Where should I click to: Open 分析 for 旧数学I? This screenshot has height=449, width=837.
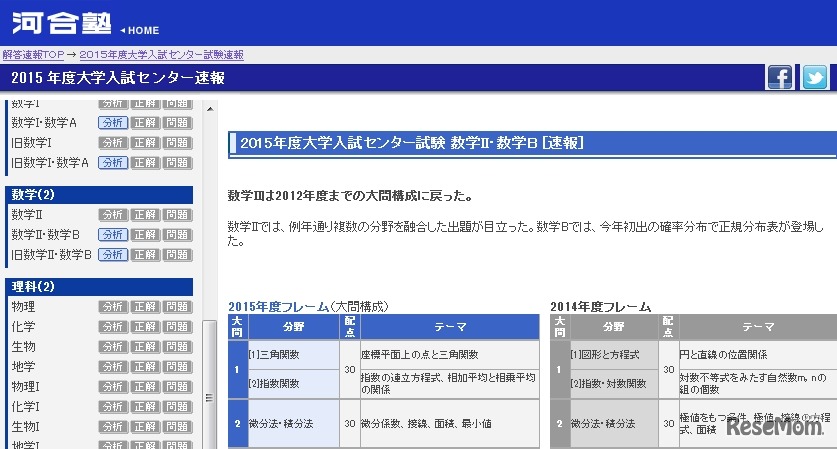pos(113,143)
